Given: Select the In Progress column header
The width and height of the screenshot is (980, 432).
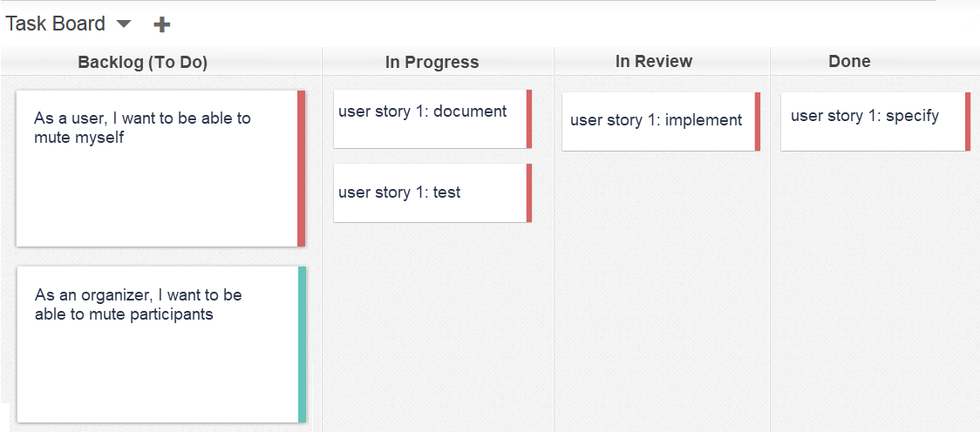Looking at the screenshot, I should [x=432, y=62].
